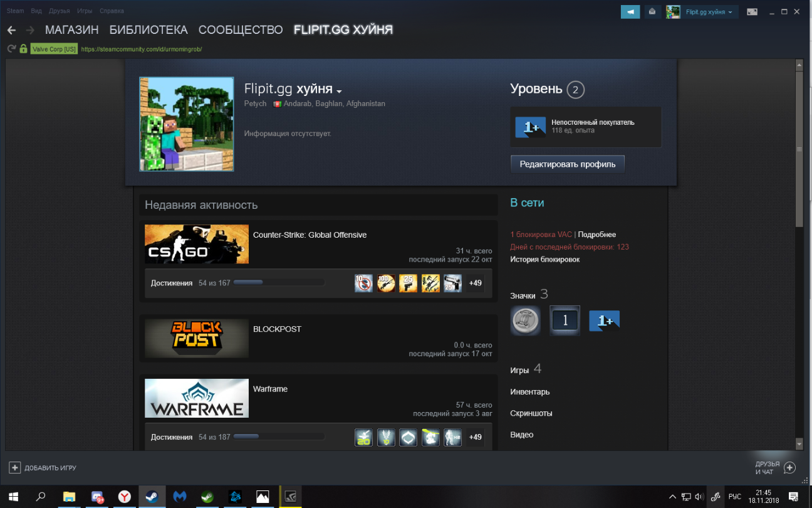Expand the Flipit.gg account dropdown in header

pos(709,12)
